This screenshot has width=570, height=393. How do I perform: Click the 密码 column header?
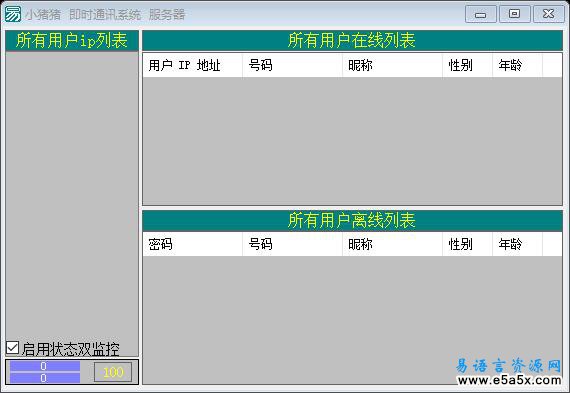pyautogui.click(x=192, y=244)
